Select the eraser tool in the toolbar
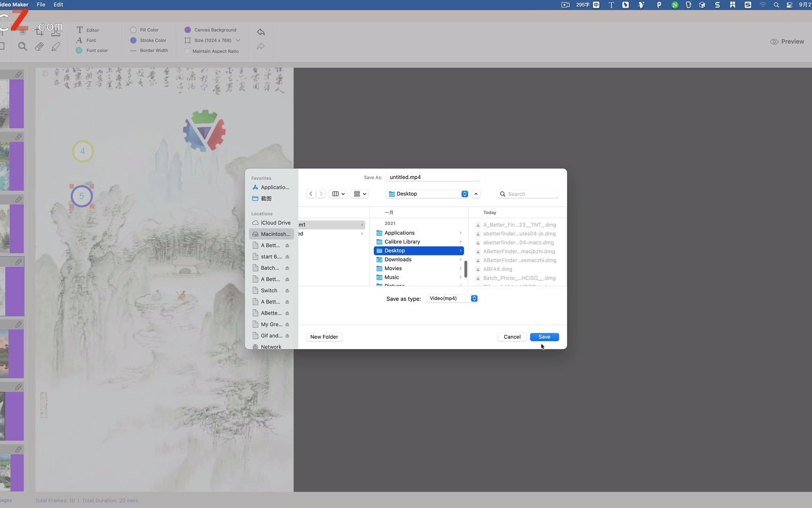The height and width of the screenshot is (508, 812). tap(39, 46)
